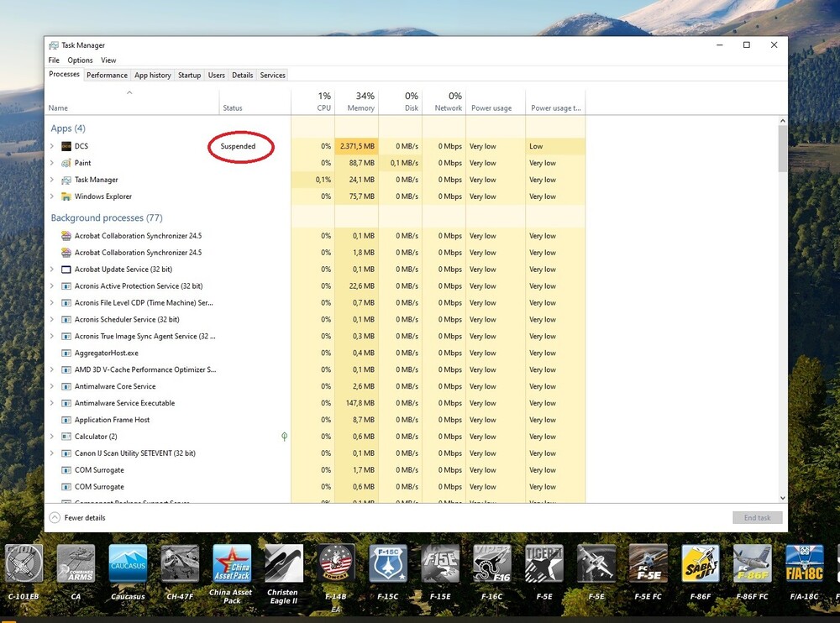Click the Combined Arms module icon
Viewport: 840px width, 623px height.
pyautogui.click(x=76, y=563)
